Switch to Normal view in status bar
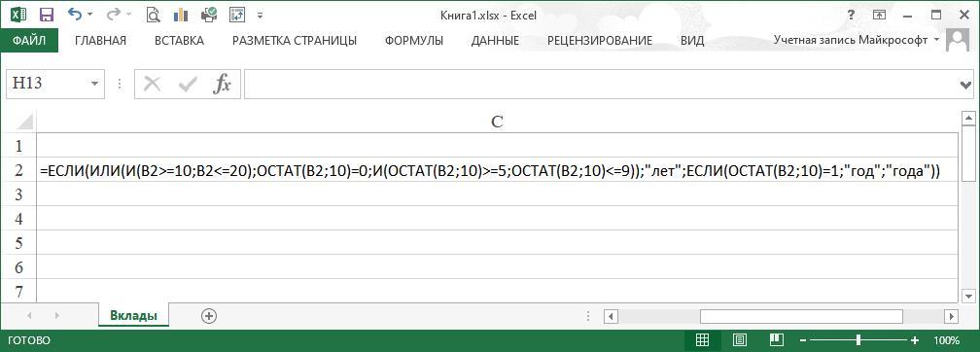The image size is (980, 352). point(703,340)
